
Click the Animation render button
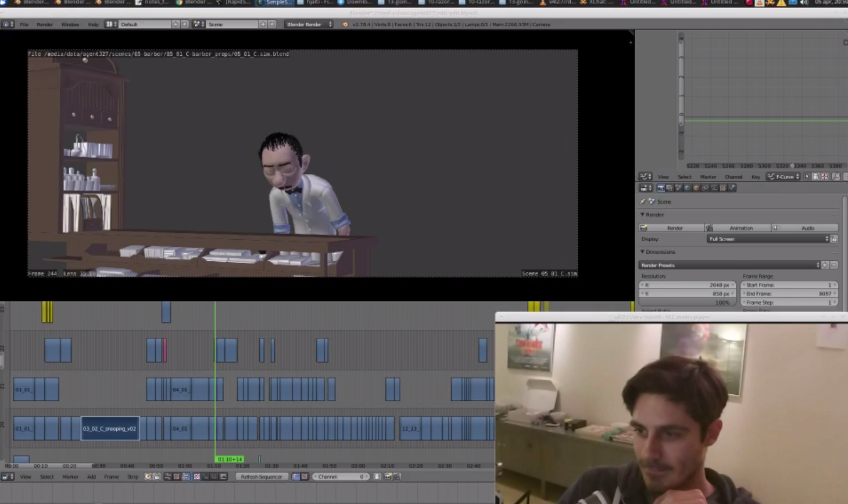[740, 228]
